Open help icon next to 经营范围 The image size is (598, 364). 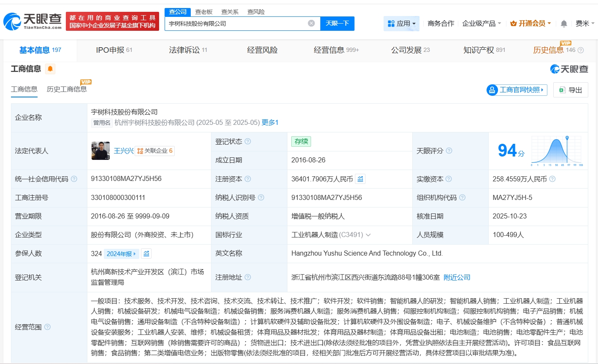pos(47,327)
